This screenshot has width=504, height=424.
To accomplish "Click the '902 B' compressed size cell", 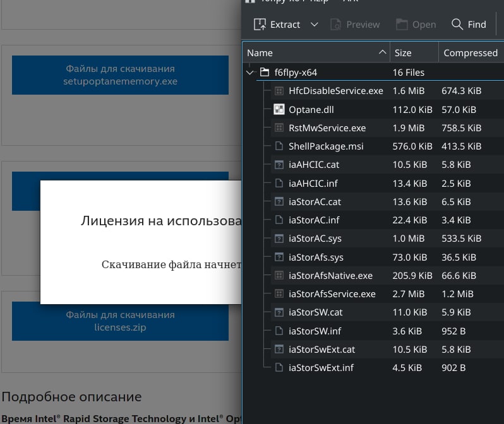I will click(x=453, y=368).
